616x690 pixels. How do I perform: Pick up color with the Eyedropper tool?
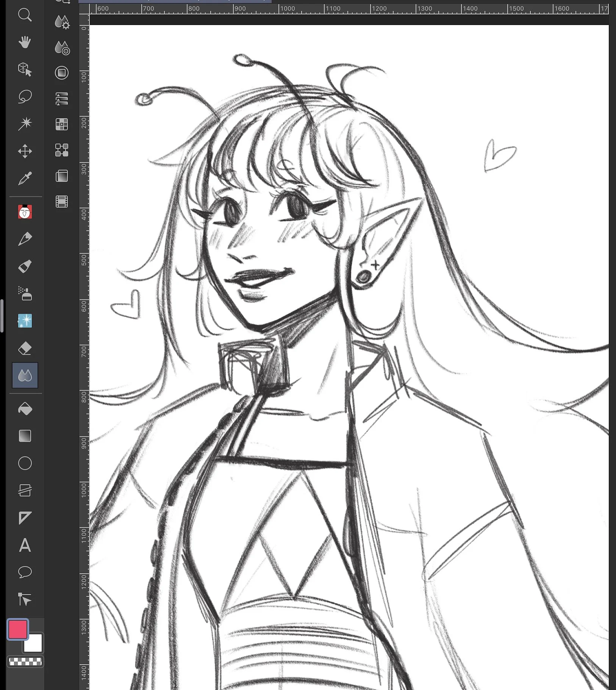25,178
